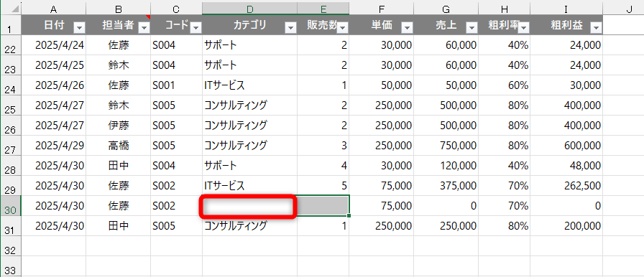The height and width of the screenshot is (277, 644).
Task: Select column F header
Action: (382, 9)
